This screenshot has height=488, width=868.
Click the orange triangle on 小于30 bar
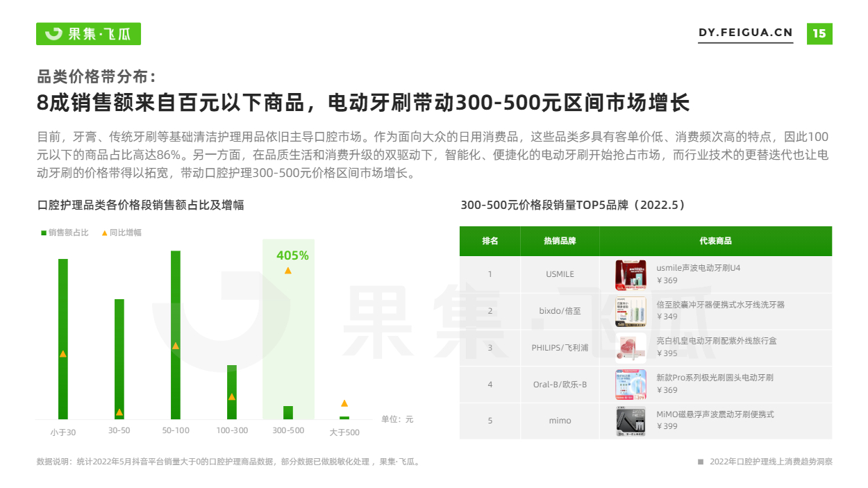point(63,354)
